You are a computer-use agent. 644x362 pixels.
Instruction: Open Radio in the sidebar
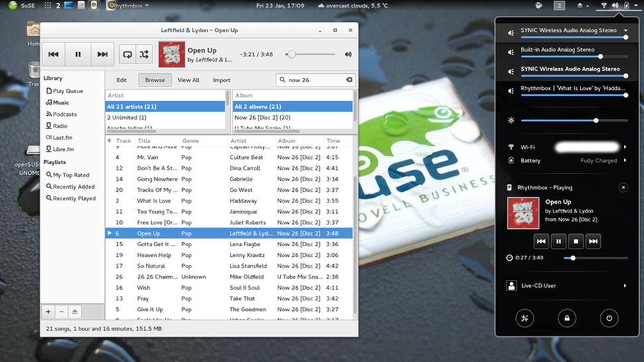pos(57,126)
